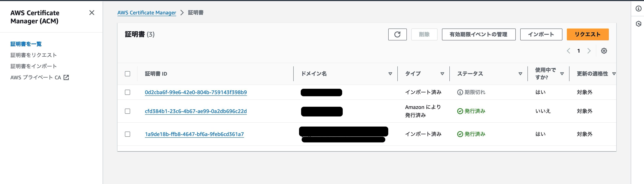Sort by ドメイン名 column arrow

(x=390, y=74)
